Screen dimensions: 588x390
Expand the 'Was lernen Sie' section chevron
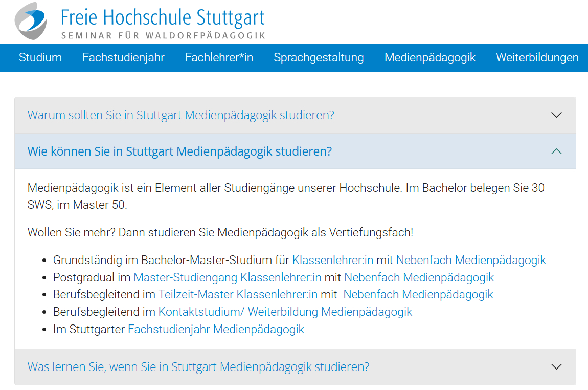[557, 367]
